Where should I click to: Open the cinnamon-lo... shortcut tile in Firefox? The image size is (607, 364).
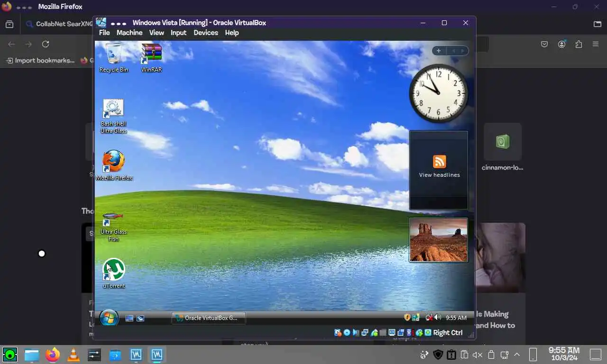(x=503, y=147)
